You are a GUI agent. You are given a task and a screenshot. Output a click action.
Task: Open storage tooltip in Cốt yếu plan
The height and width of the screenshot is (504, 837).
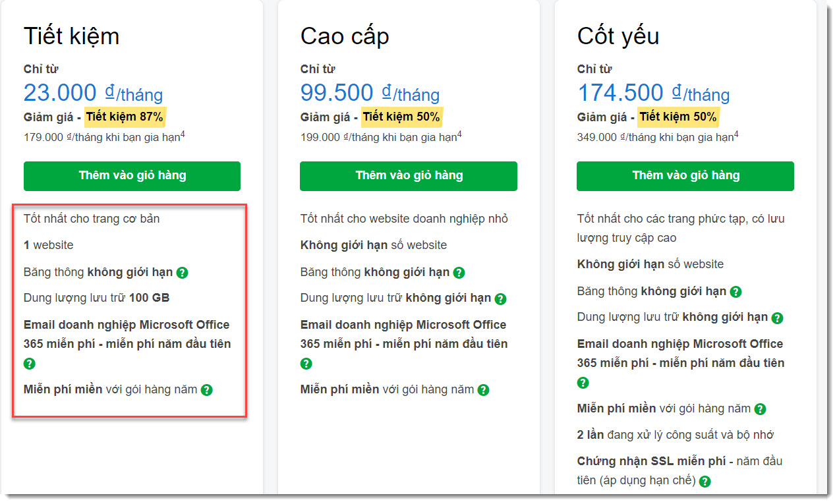point(777,318)
